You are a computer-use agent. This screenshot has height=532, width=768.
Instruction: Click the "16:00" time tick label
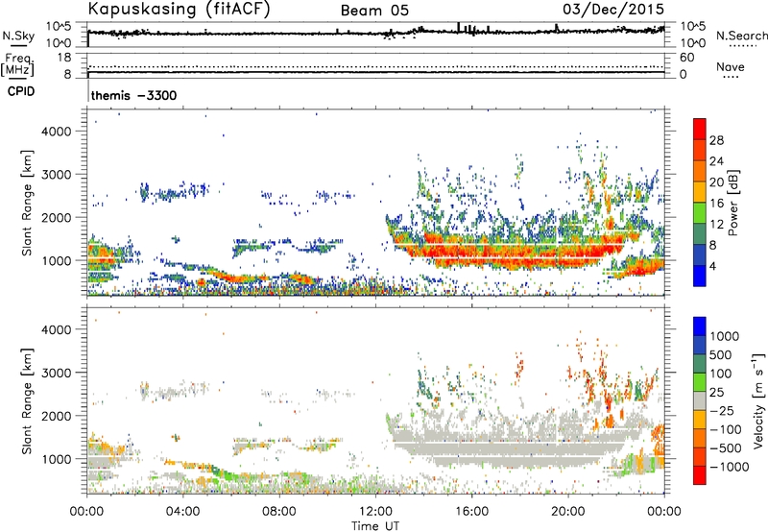point(471,512)
